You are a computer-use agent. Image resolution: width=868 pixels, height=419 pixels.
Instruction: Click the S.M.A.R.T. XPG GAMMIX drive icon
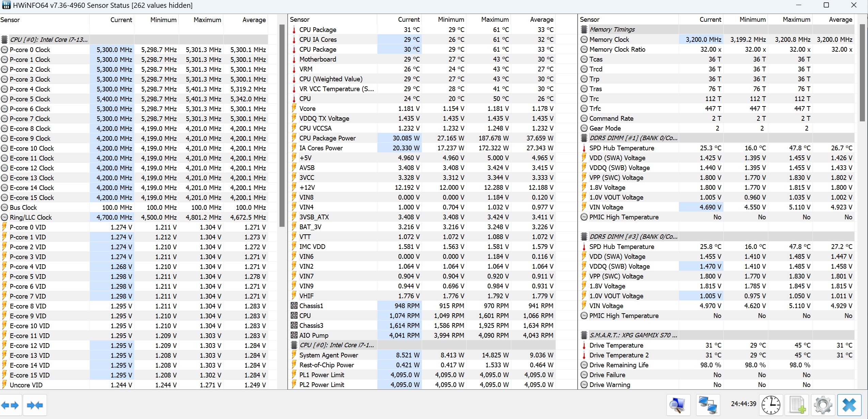584,335
